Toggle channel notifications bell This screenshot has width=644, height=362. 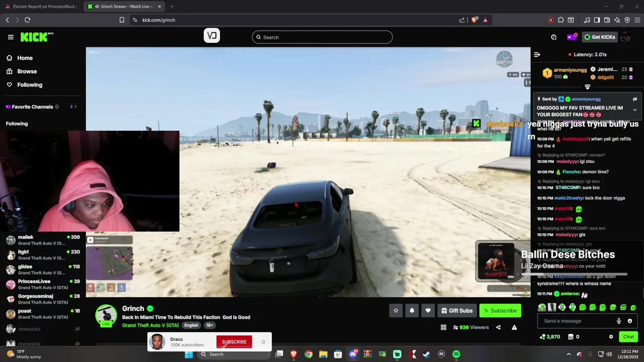pyautogui.click(x=412, y=311)
